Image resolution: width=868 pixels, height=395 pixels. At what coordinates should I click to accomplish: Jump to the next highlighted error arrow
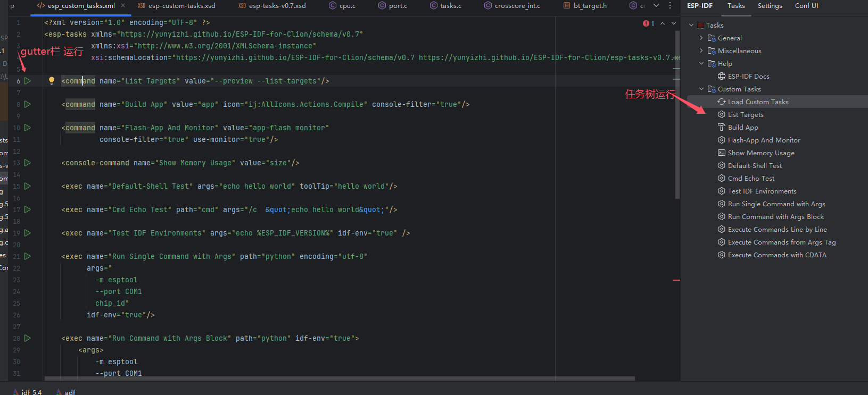pos(674,23)
